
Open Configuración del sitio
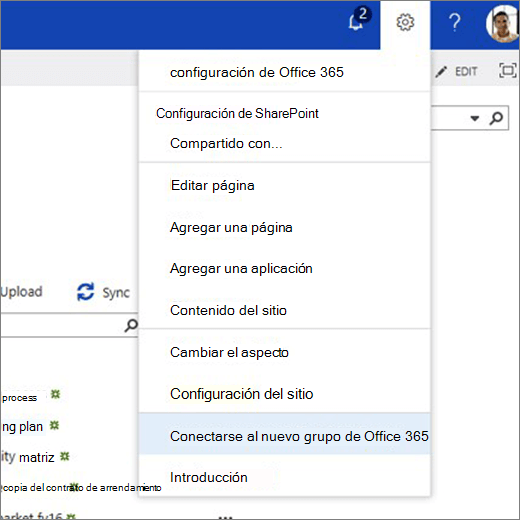241,394
